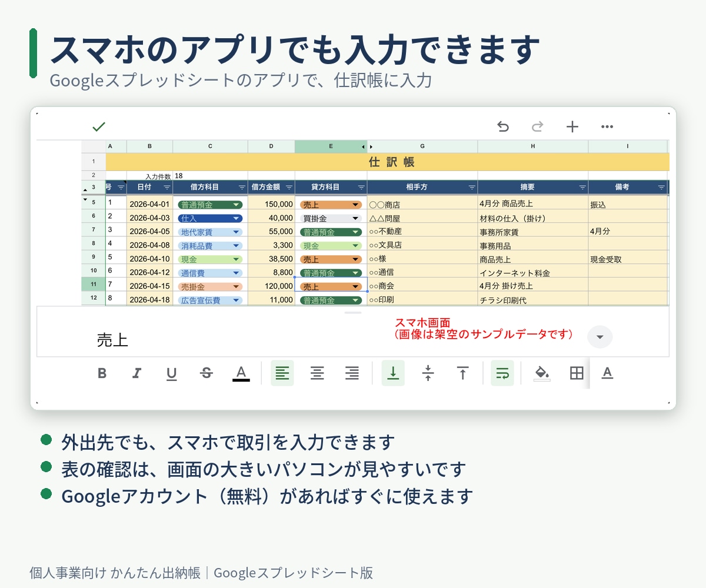Expand hidden columns arrow after column E
This screenshot has width=706, height=588.
tap(371, 146)
